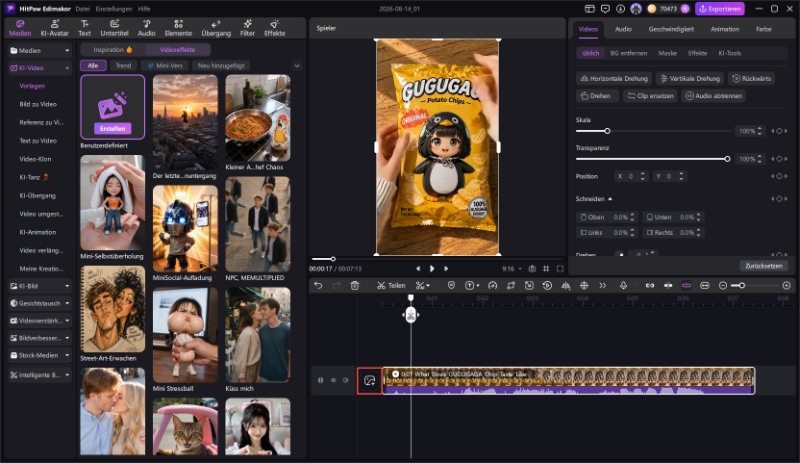800x463 pixels.
Task: Undo the last action in timeline toolbar
Action: [318, 285]
